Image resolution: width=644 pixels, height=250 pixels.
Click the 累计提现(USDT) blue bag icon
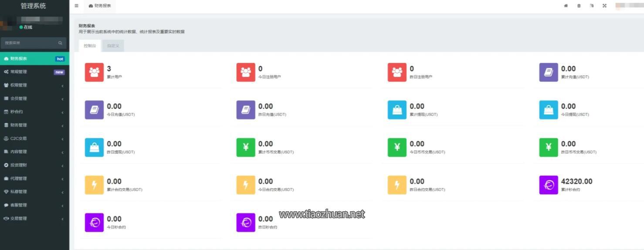pyautogui.click(x=397, y=110)
